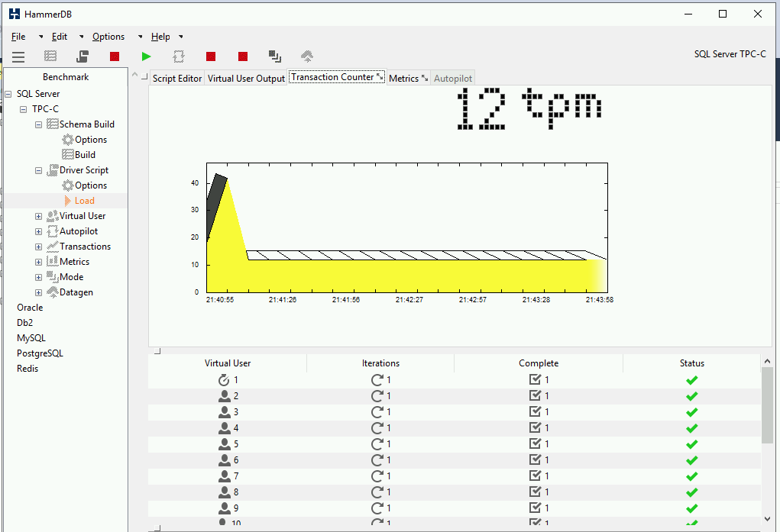The width and height of the screenshot is (780, 532).
Task: Select the Redis benchmark entry
Action: pos(28,369)
